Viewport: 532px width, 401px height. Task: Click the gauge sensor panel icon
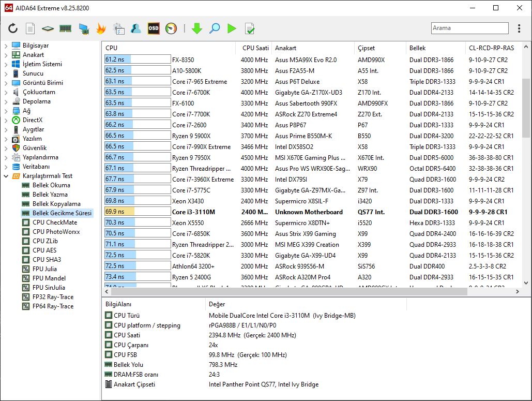171,28
